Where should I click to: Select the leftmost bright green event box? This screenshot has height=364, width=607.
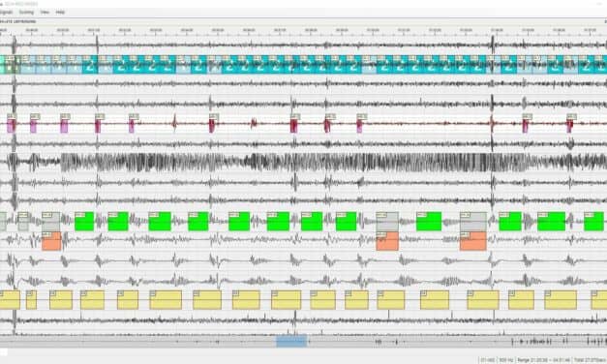[x=84, y=221]
